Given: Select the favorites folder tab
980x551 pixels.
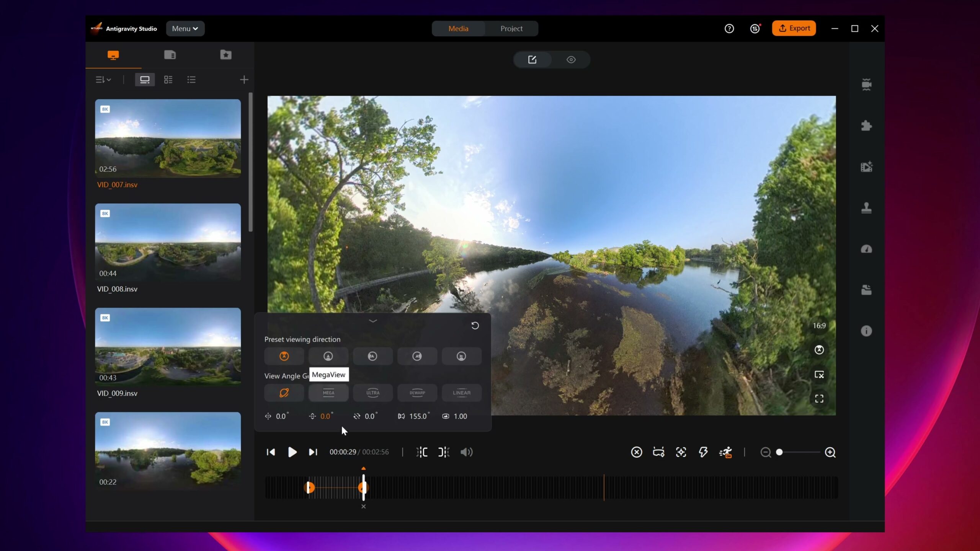Looking at the screenshot, I should click(x=226, y=55).
